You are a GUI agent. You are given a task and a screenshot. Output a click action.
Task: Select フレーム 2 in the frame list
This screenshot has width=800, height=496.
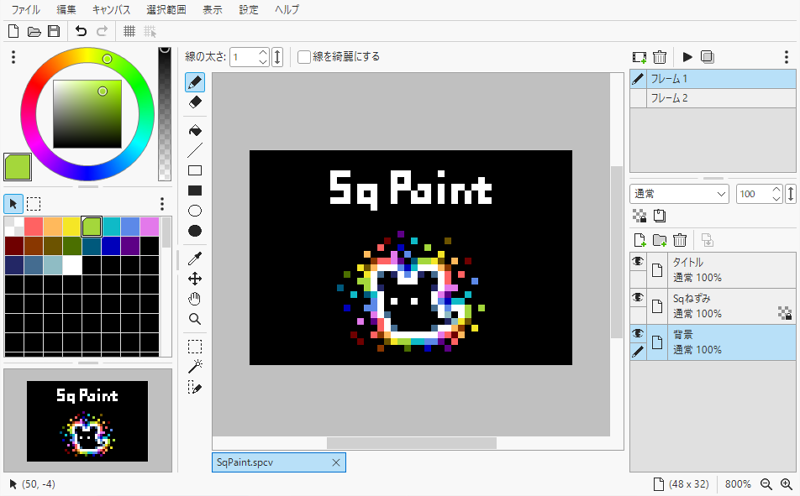(670, 98)
